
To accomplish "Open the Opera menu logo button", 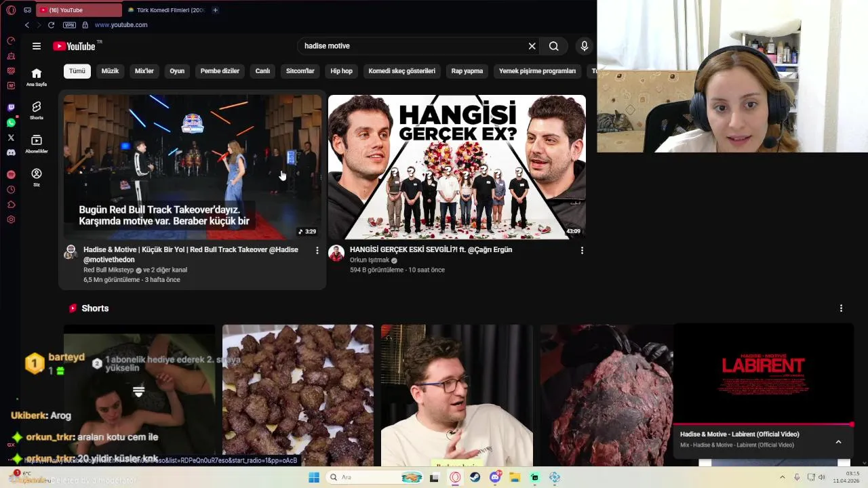I will [x=11, y=10].
